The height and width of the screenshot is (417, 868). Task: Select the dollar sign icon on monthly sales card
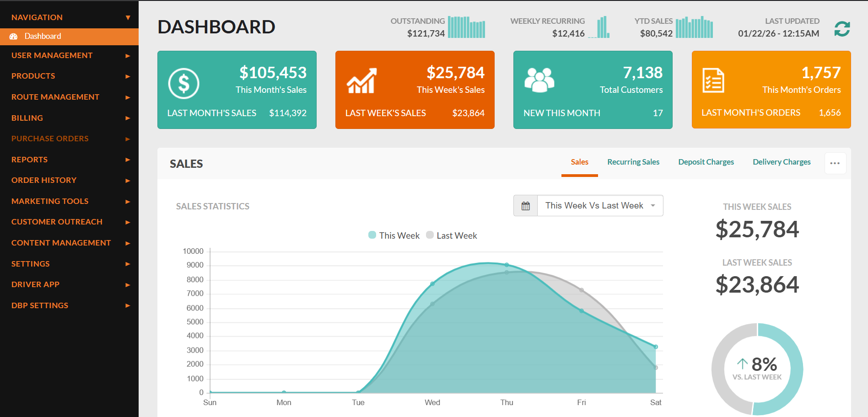(x=184, y=83)
